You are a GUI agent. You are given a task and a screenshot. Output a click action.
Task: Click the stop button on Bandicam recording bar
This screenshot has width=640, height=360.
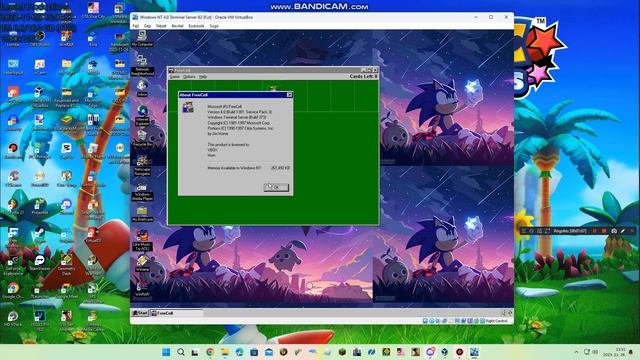coord(604,231)
